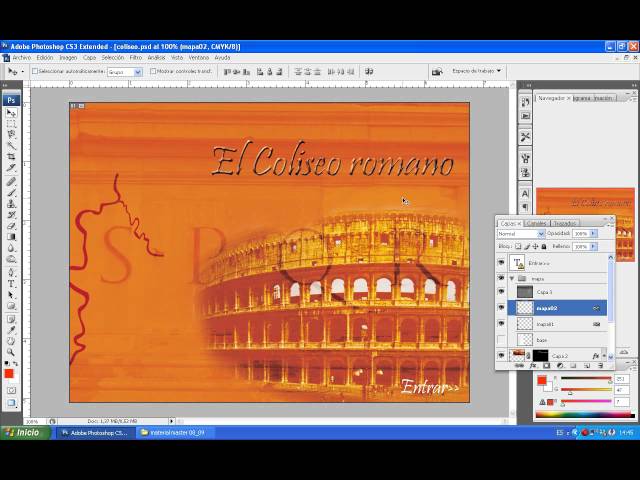Collapse the mapa layer group
This screenshot has height=480, width=640.
coord(512,278)
